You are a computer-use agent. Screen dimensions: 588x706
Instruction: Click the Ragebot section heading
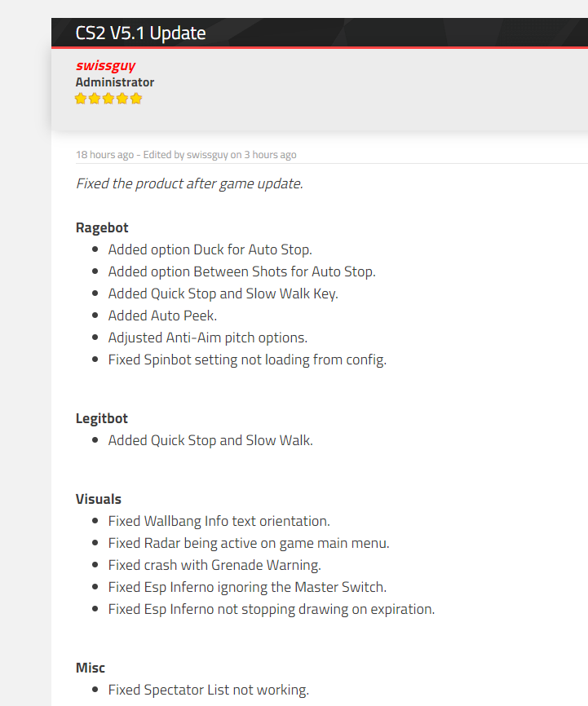[x=102, y=227]
